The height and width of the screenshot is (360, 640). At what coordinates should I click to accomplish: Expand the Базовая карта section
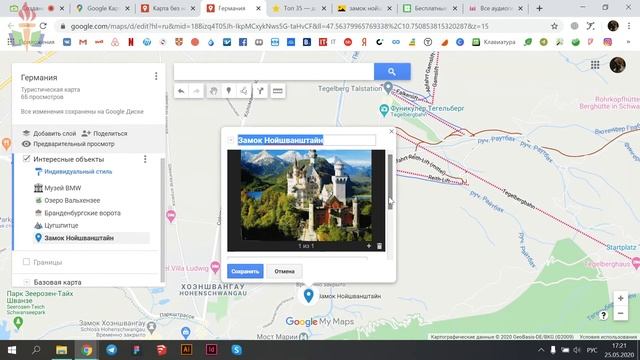tap(27, 282)
